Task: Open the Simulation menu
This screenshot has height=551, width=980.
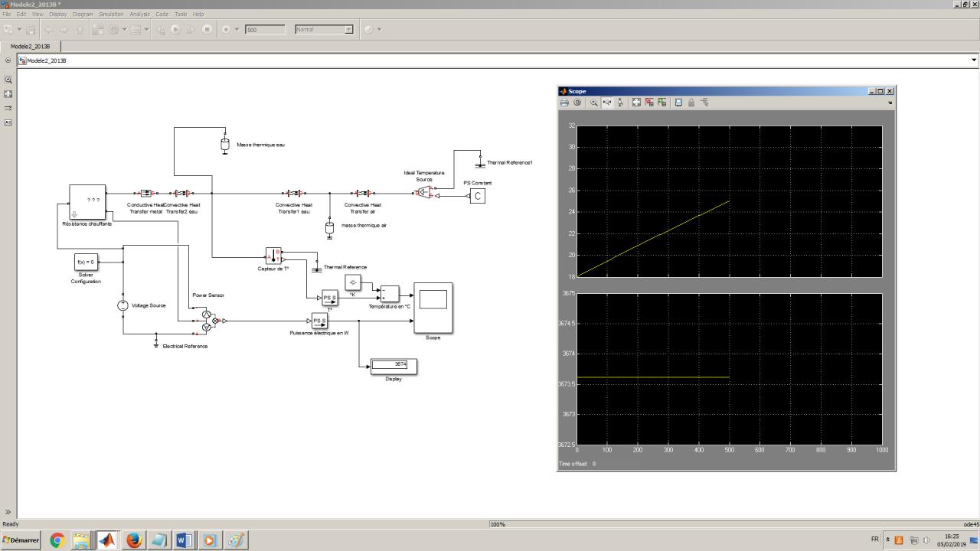Action: point(111,14)
